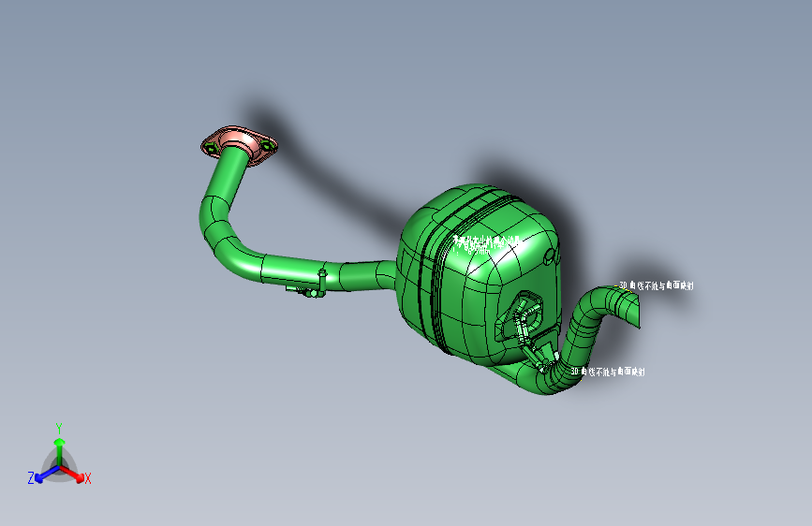Select the round port on the muffler side

551,256
